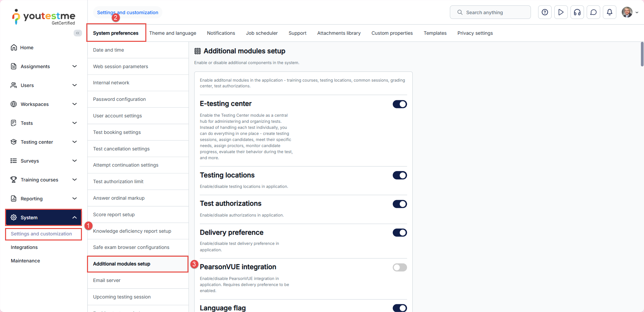Expand the Assignments menu chevron
This screenshot has width=644, height=312.
pos(75,66)
